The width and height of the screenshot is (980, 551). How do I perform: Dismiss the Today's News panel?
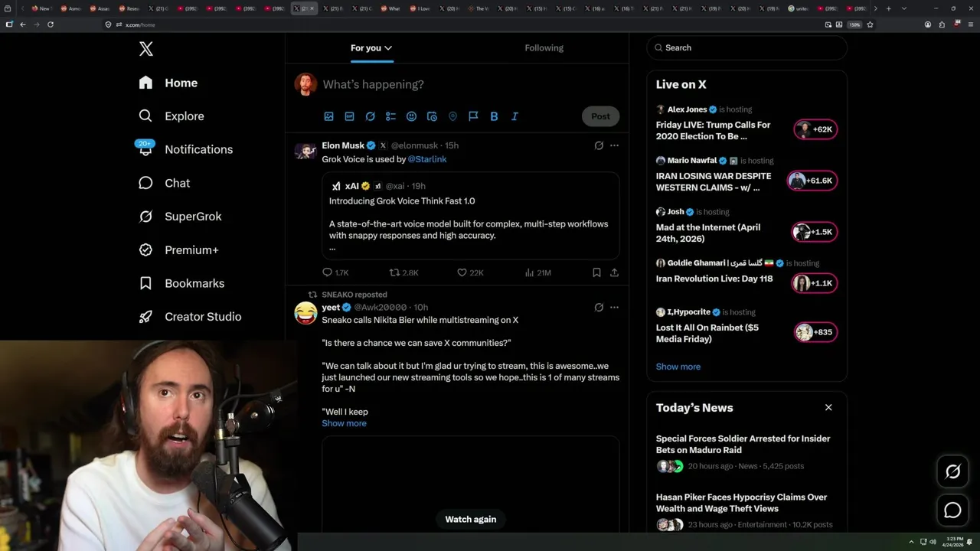(x=828, y=407)
